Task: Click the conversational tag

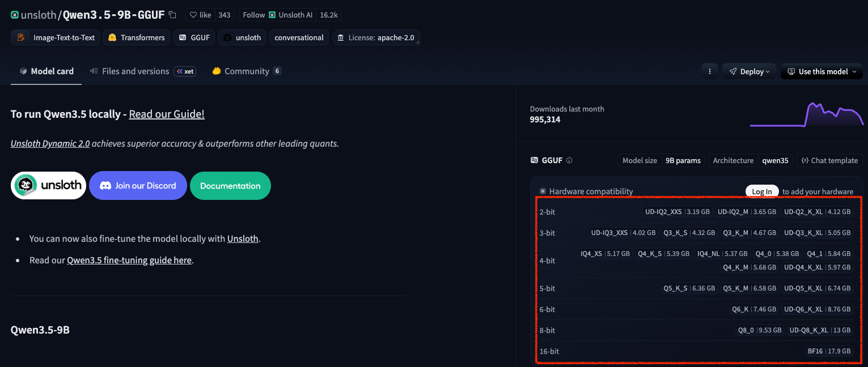Action: pyautogui.click(x=299, y=37)
